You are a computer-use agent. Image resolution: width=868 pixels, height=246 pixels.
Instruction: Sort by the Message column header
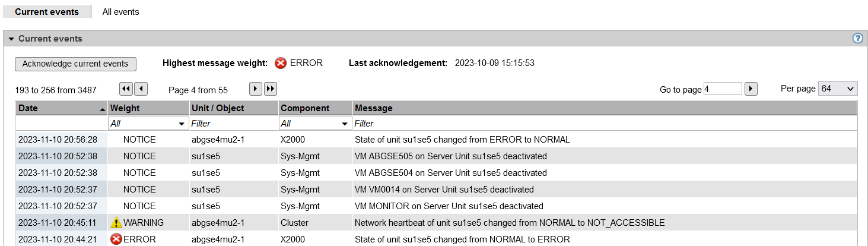[x=604, y=108]
